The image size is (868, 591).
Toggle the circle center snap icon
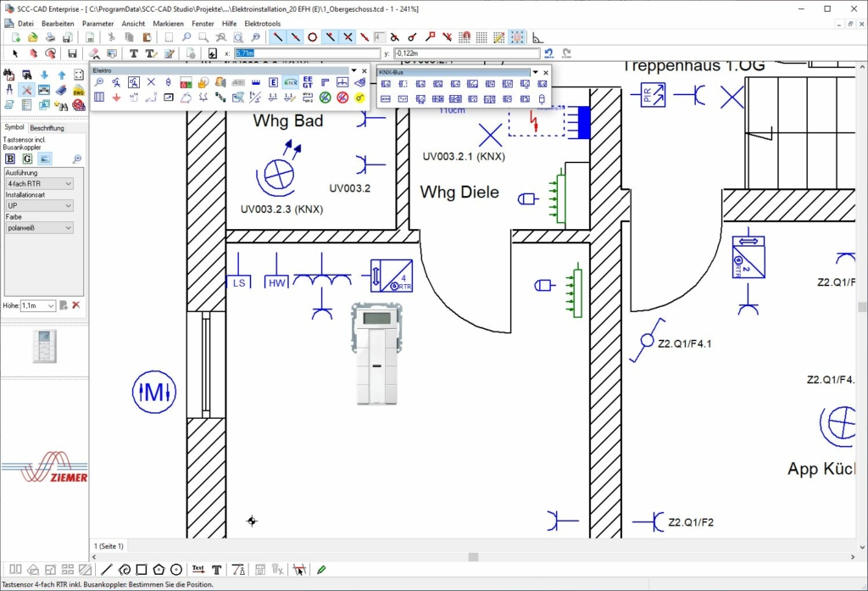(312, 37)
